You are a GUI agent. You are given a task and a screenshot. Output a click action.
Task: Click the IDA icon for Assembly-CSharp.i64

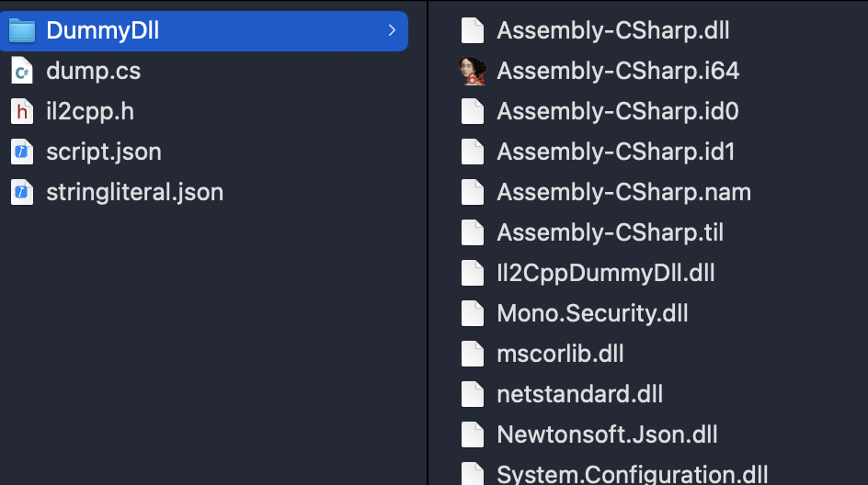[473, 71]
